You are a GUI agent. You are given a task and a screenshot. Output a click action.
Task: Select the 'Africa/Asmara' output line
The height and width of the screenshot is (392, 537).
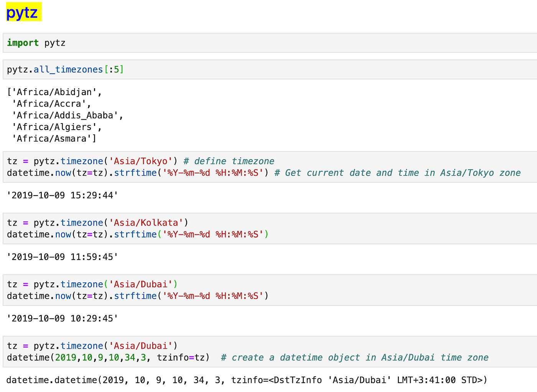coord(54,138)
